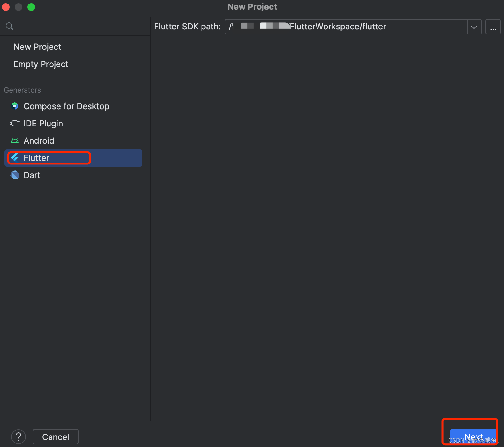
Task: Select Empty Project in the sidebar
Action: tap(41, 64)
